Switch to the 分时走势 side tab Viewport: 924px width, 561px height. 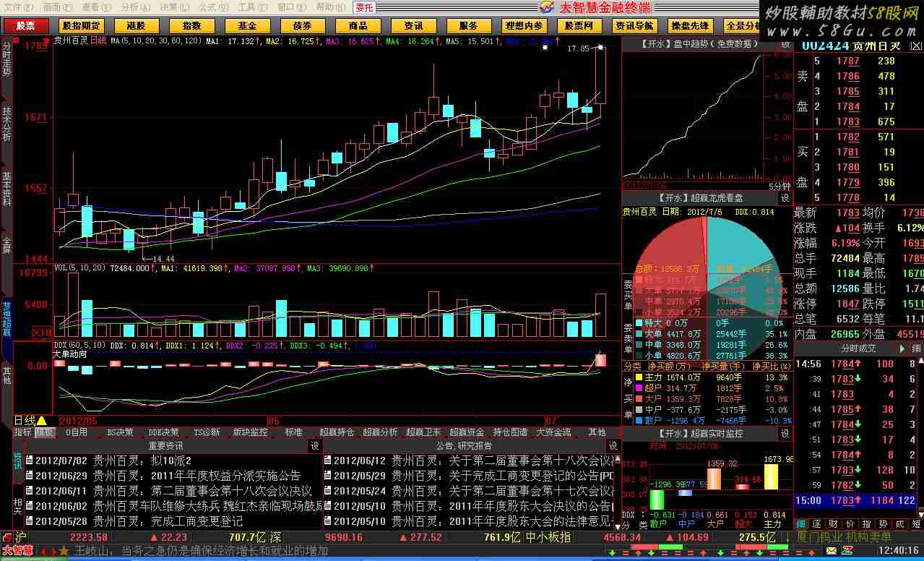coord(7,59)
